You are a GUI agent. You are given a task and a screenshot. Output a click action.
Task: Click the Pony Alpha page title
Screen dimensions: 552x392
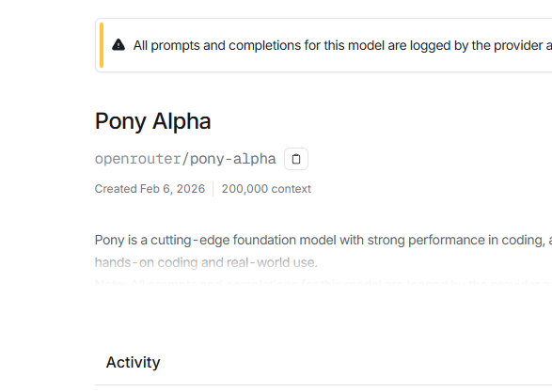tap(152, 121)
